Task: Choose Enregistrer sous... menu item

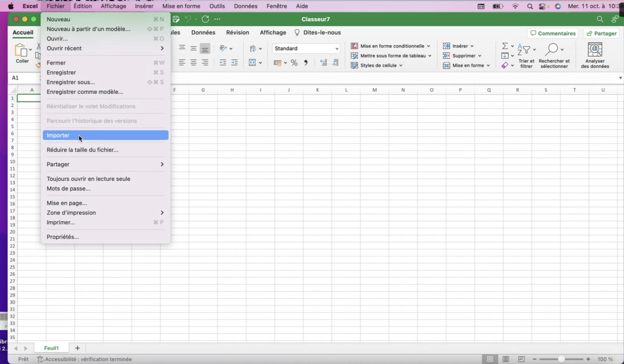Action: click(105, 82)
